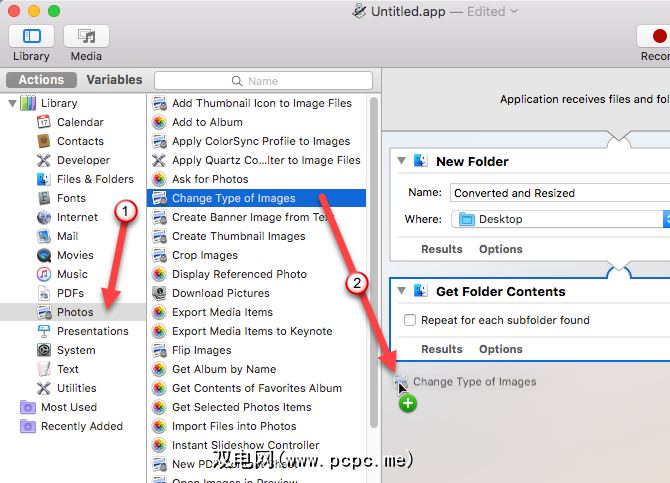
Task: Show Options in New Folder action
Action: pyautogui.click(x=501, y=249)
